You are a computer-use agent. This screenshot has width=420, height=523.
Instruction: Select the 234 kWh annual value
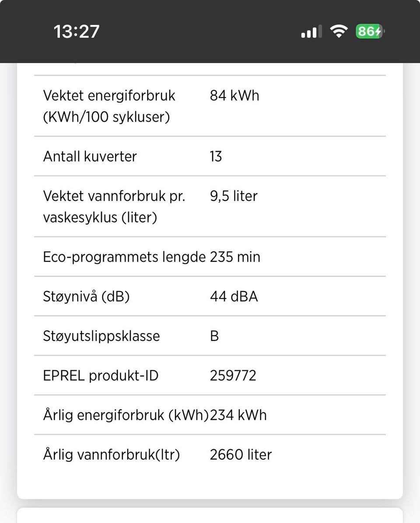238,415
